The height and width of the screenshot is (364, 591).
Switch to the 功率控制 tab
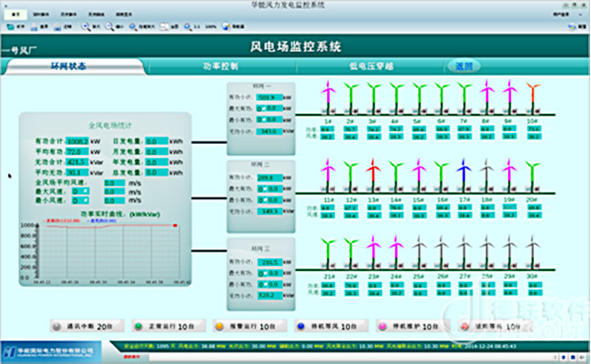[x=219, y=66]
